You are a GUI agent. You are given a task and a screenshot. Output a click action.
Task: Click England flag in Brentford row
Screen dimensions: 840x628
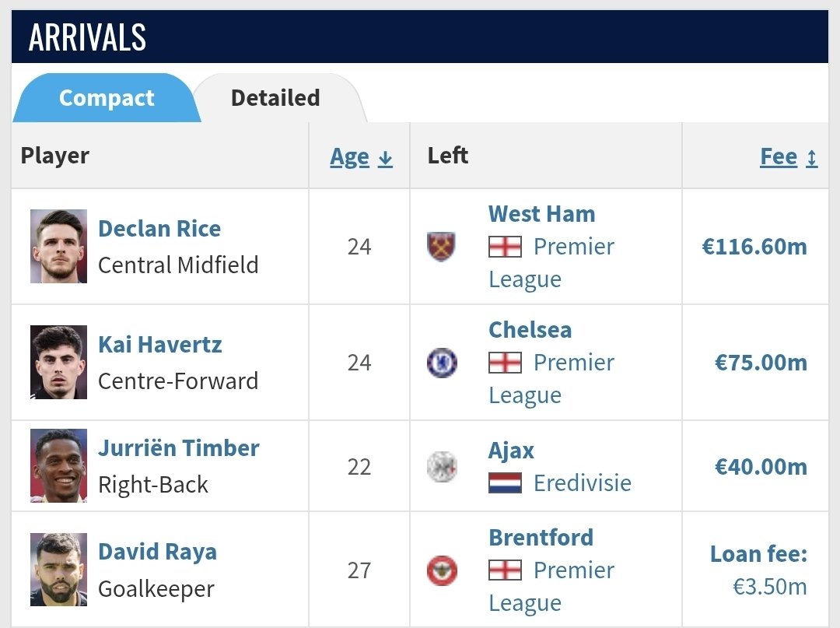pyautogui.click(x=505, y=570)
